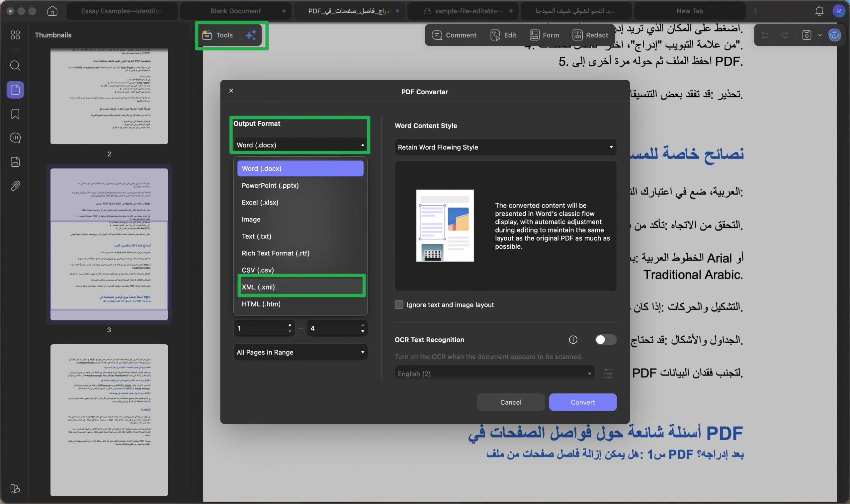Open the Attachments paperclip icon
This screenshot has height=504, width=850.
15,186
